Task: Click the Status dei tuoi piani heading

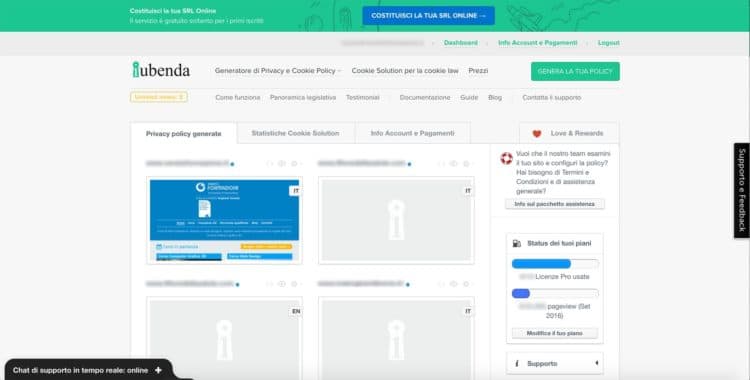Action: (x=559, y=243)
